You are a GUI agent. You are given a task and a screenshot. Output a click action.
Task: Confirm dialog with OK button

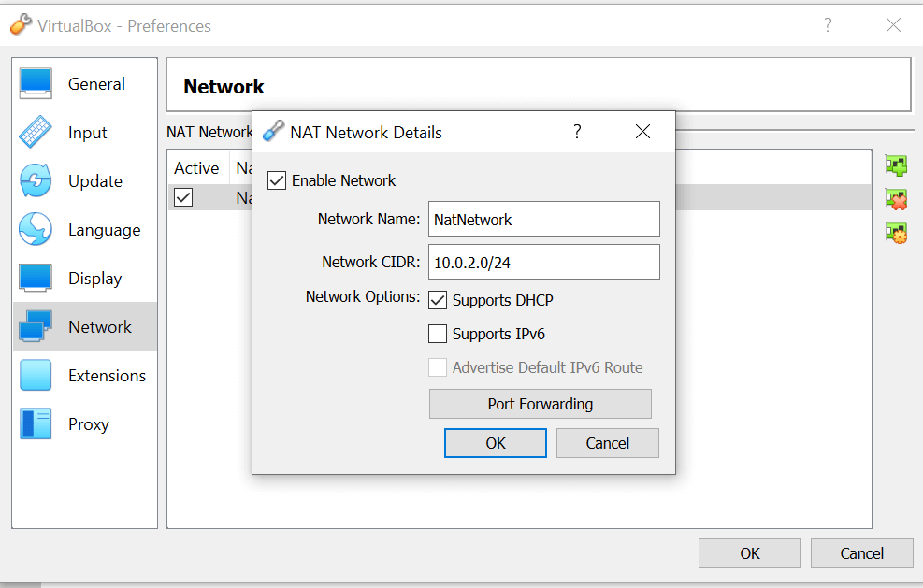(x=495, y=442)
